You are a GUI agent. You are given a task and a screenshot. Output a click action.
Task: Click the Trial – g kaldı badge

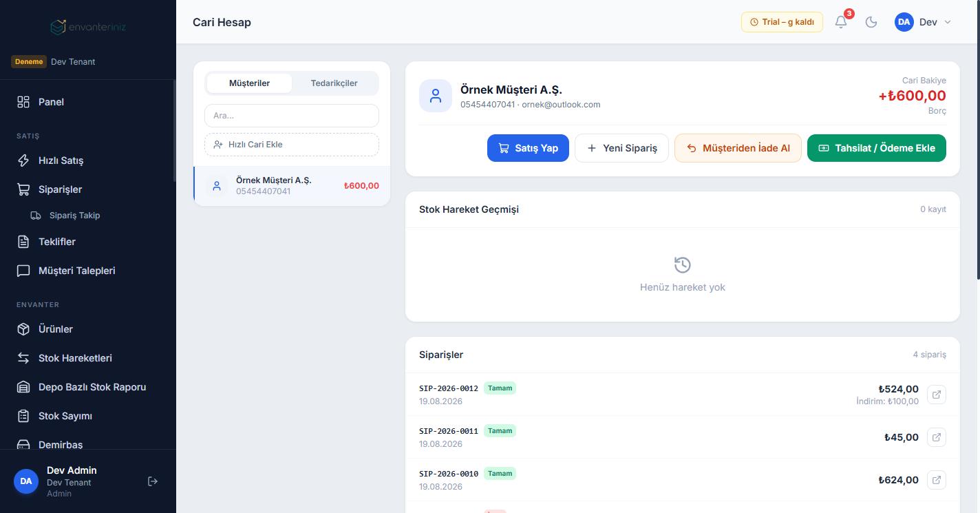[x=782, y=22]
